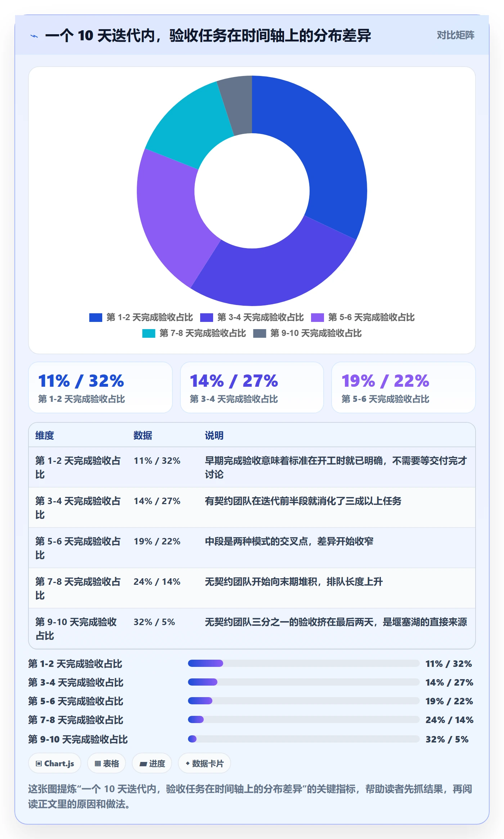Toggle the "第 1-2 天完成验收占比" chart legend entry

point(141,317)
